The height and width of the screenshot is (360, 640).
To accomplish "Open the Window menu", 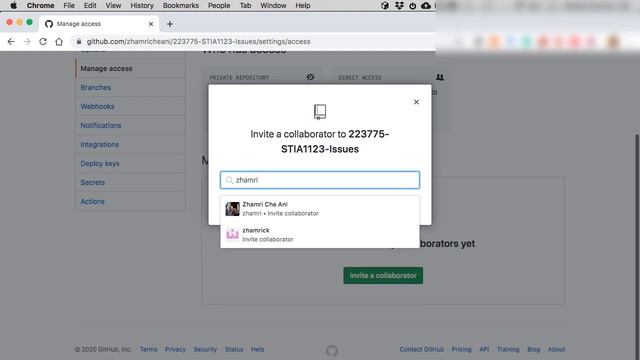I will [273, 6].
